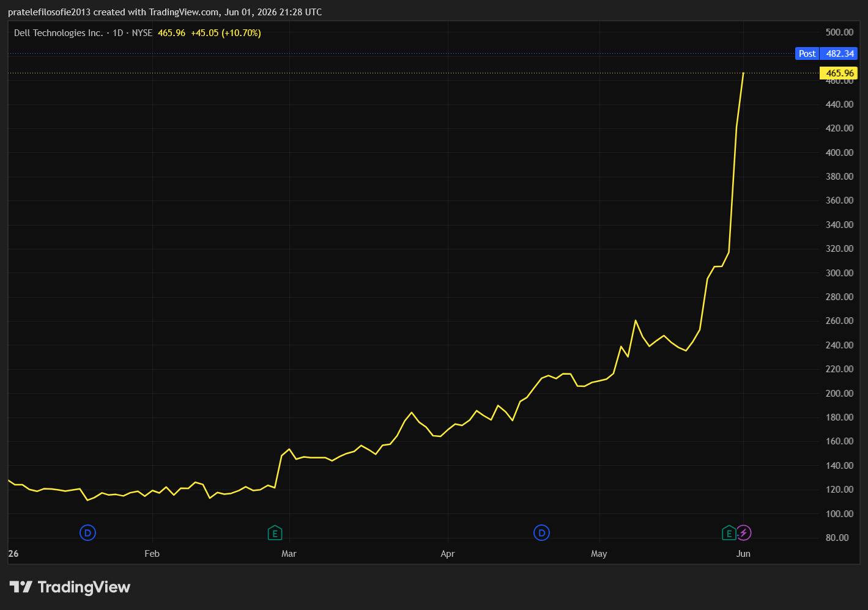Image resolution: width=868 pixels, height=610 pixels.
Task: Click the 420.00 price axis label
Action: (839, 128)
